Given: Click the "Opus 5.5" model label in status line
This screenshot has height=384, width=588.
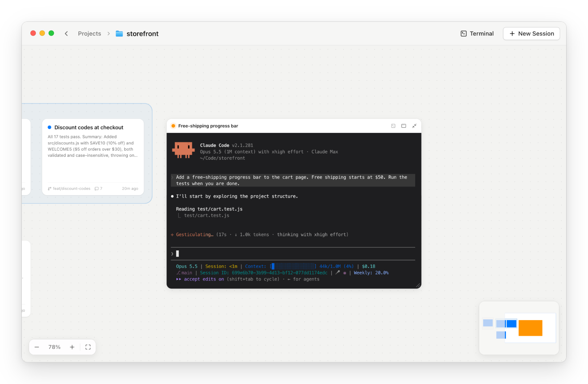Looking at the screenshot, I should (x=187, y=266).
